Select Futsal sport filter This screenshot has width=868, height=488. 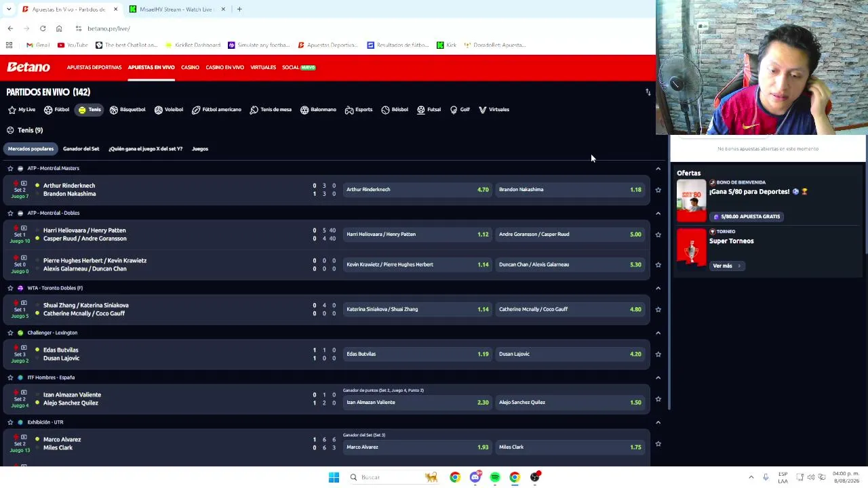[x=429, y=110]
